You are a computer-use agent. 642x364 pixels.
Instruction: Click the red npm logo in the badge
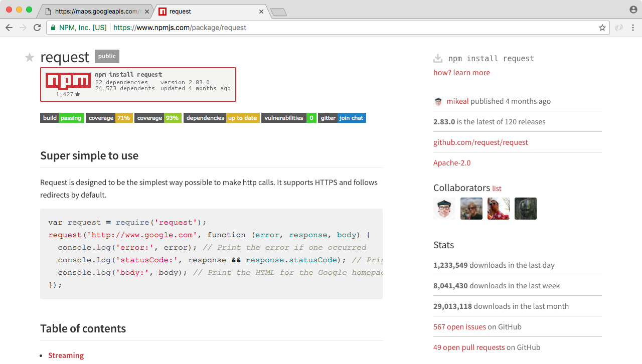pyautogui.click(x=67, y=81)
